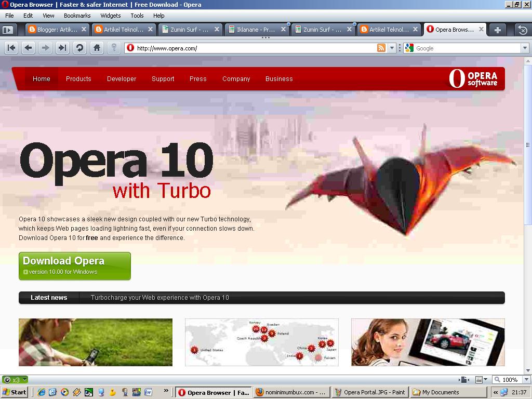This screenshot has width=532, height=399.
Task: Close the active Opera Brows... tab
Action: 481,30
